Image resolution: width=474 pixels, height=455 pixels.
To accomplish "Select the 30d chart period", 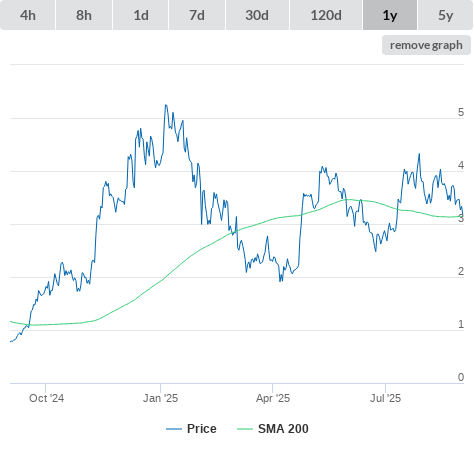I will (x=257, y=15).
